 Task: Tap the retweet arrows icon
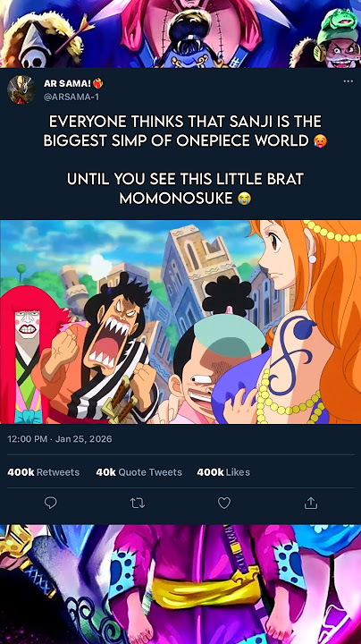138,503
